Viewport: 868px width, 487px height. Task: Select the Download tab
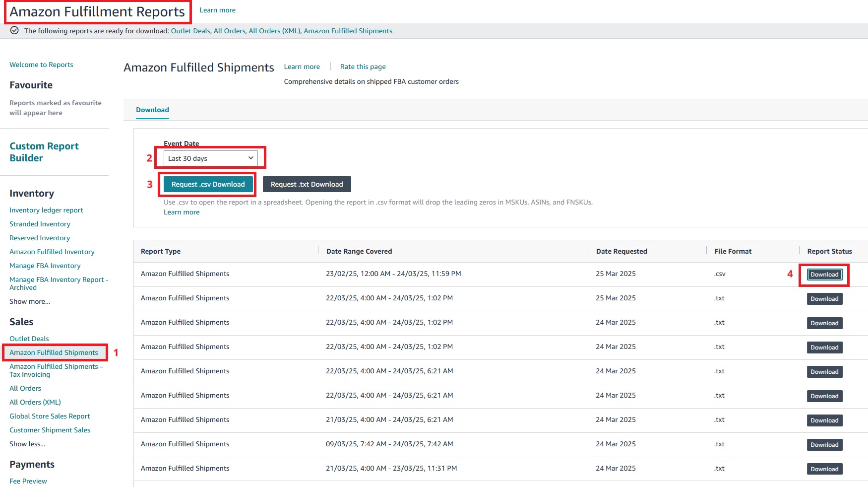tap(152, 110)
